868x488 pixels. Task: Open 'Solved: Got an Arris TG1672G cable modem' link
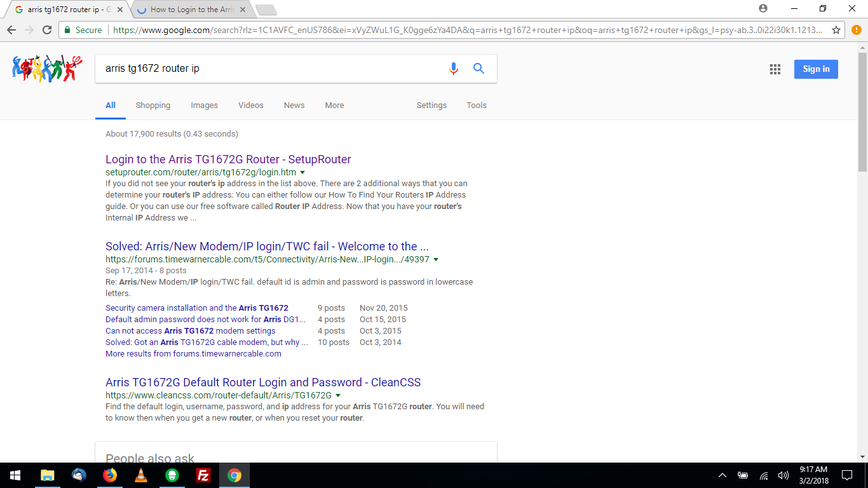(207, 342)
